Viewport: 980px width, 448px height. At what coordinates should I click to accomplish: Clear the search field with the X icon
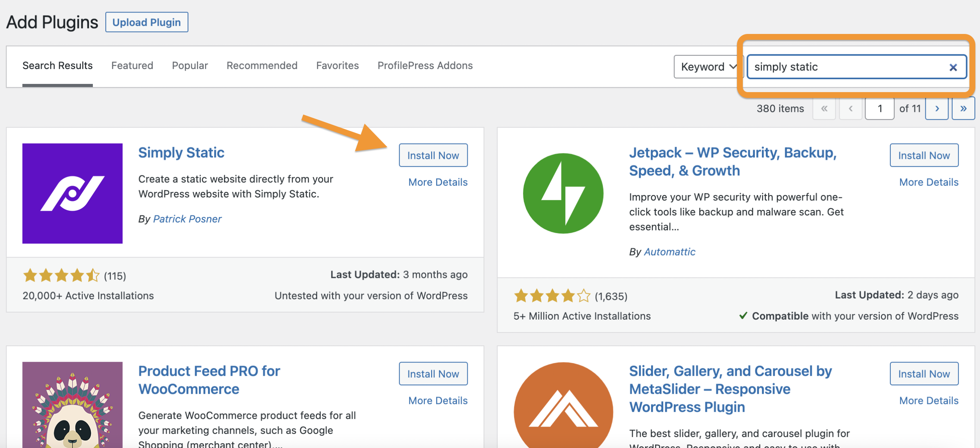tap(953, 67)
